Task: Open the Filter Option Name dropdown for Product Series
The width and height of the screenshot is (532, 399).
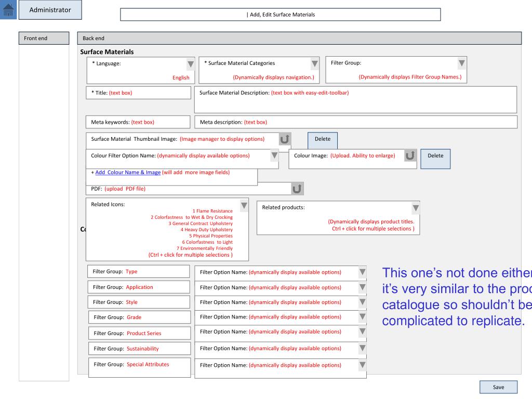Action: pos(362,331)
